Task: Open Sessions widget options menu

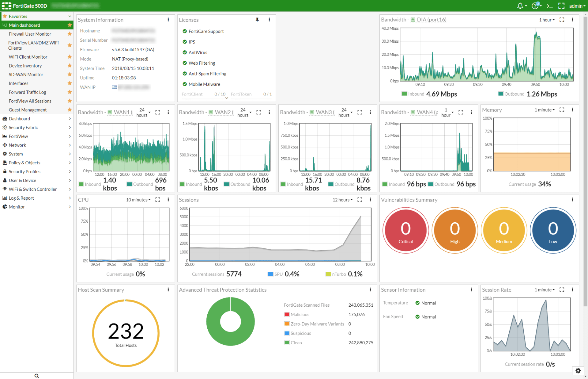Action: [x=370, y=200]
